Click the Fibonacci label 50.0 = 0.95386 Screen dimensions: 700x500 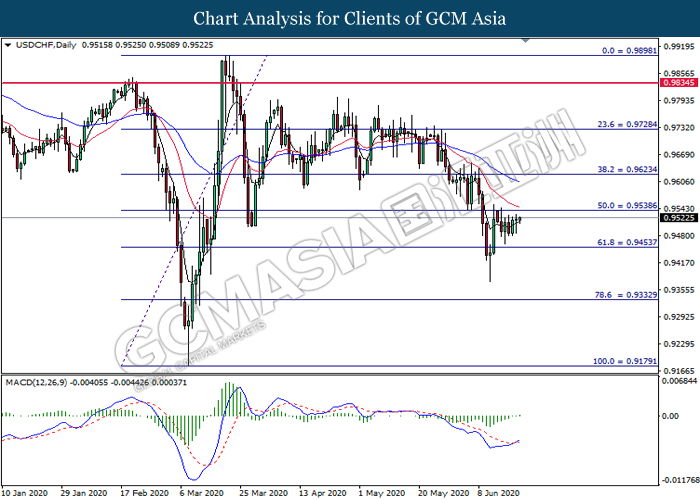tap(627, 206)
